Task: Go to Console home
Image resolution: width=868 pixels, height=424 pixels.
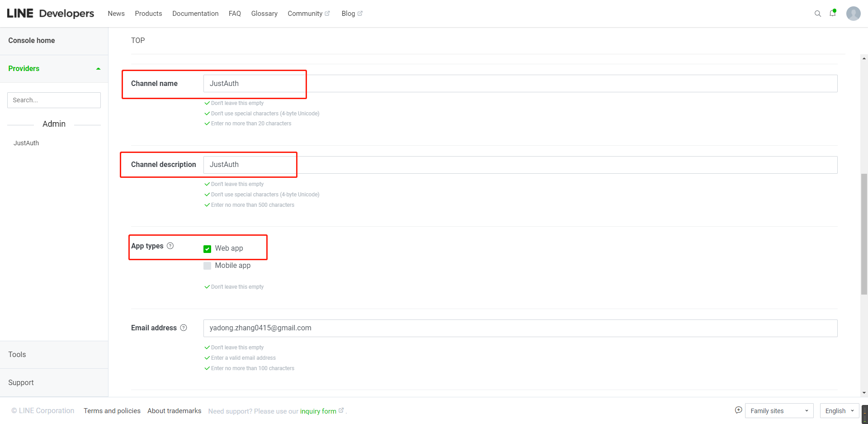Action: click(x=32, y=40)
